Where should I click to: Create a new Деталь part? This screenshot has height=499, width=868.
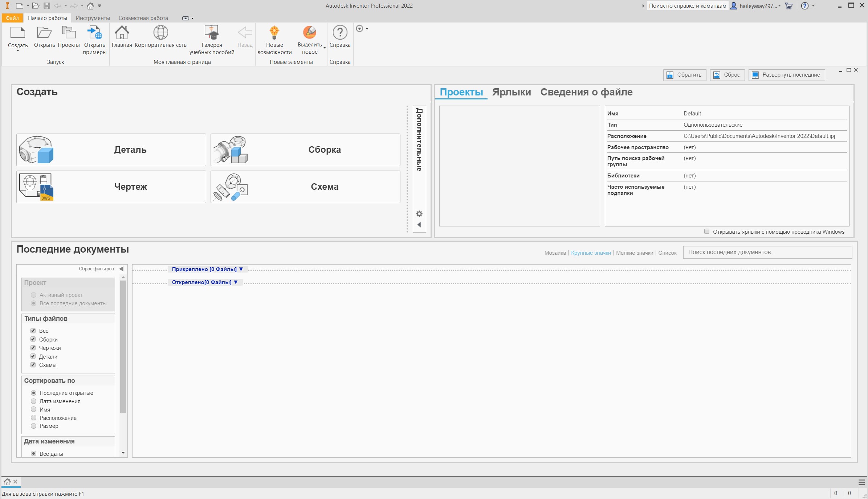point(111,150)
